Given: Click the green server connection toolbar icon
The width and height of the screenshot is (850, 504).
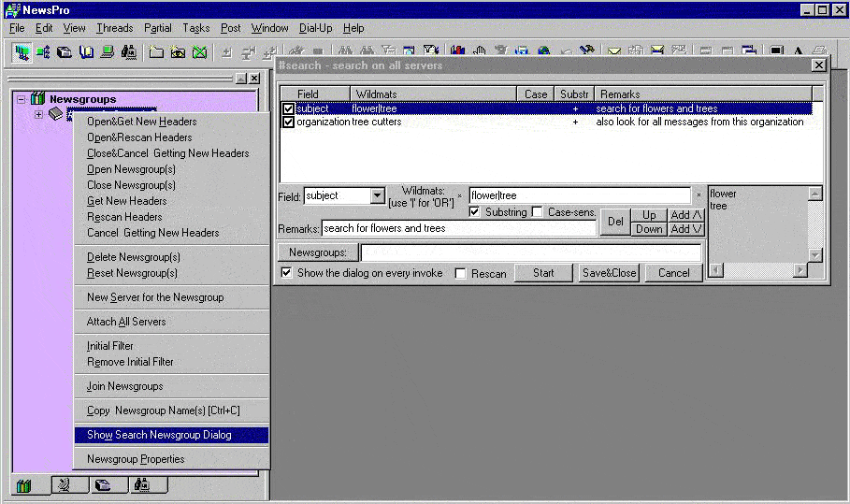Looking at the screenshot, I should pyautogui.click(x=43, y=52).
